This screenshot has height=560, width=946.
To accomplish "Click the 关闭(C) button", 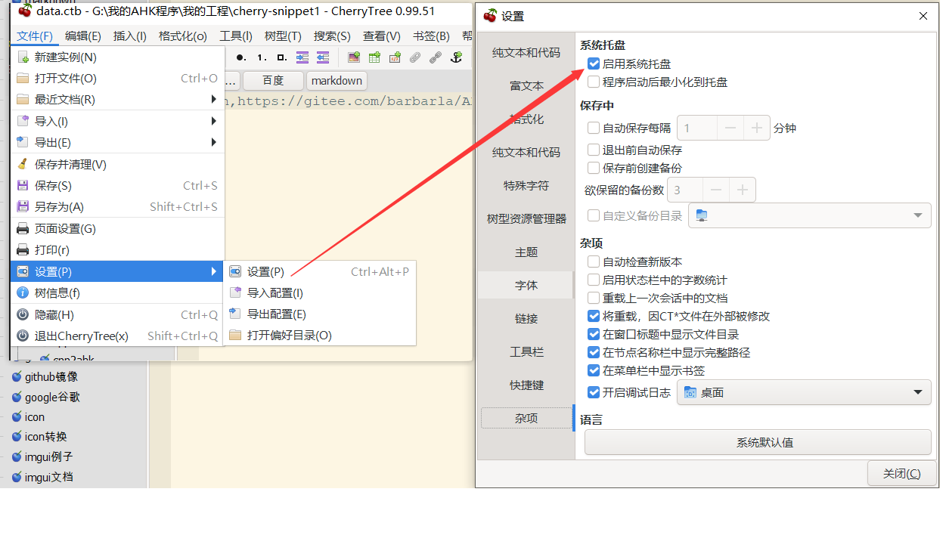I will pyautogui.click(x=901, y=474).
